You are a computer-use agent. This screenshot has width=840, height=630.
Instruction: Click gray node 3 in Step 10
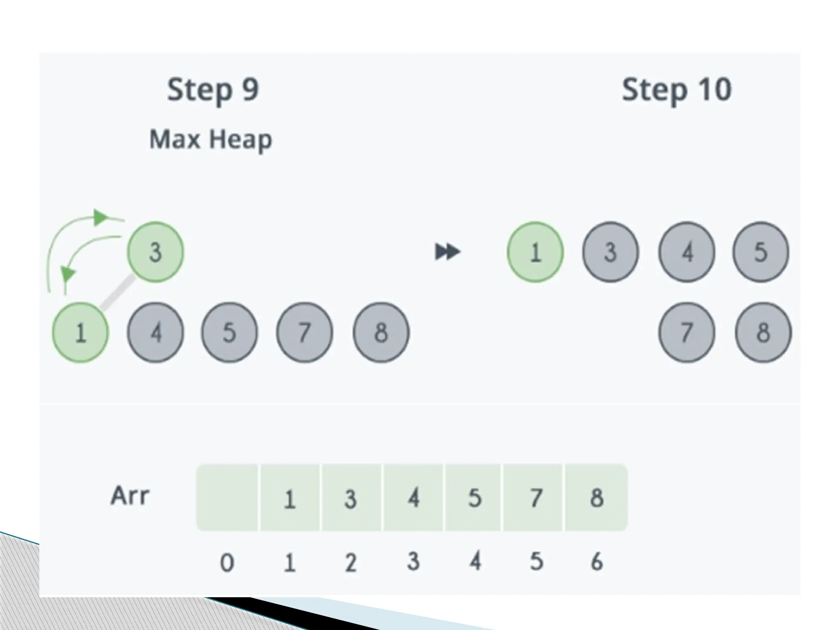[x=610, y=252]
